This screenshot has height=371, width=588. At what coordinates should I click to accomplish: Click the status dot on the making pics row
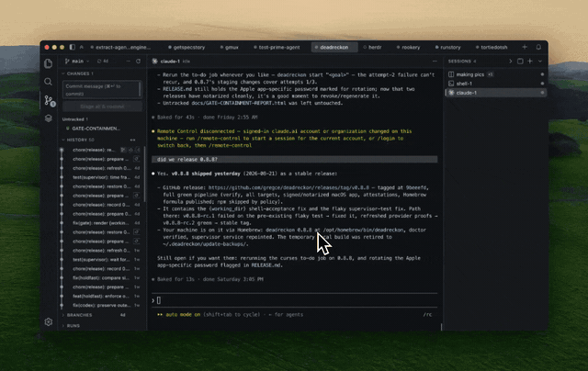coord(542,74)
